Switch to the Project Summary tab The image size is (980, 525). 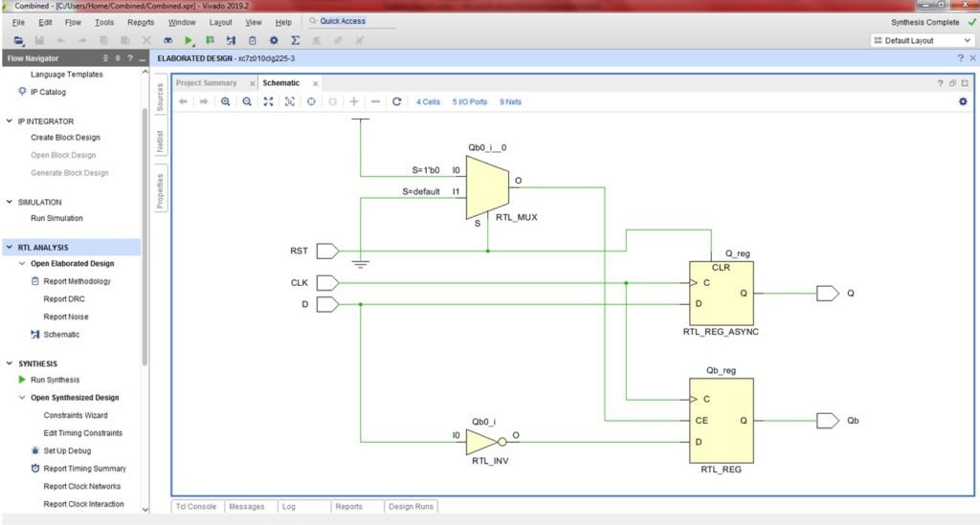point(207,83)
